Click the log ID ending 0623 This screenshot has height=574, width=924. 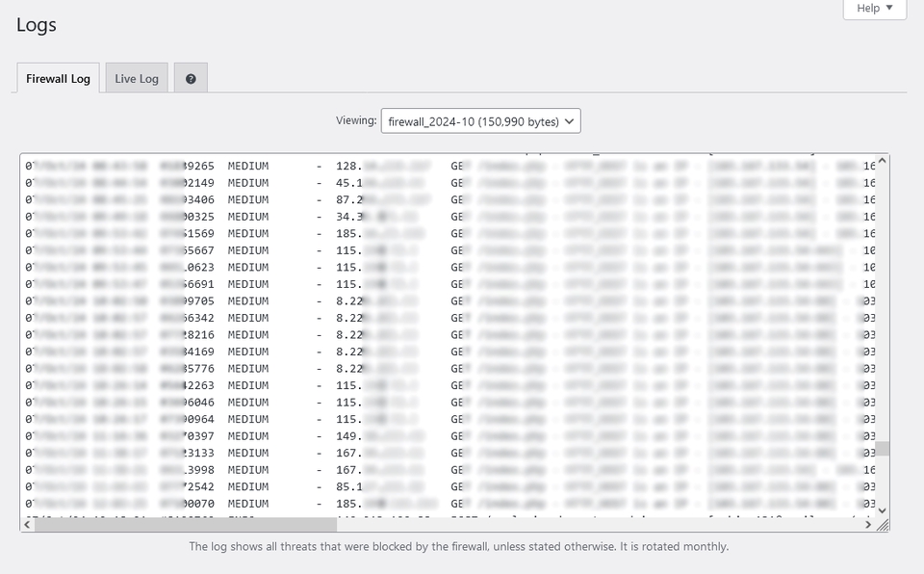tap(188, 267)
